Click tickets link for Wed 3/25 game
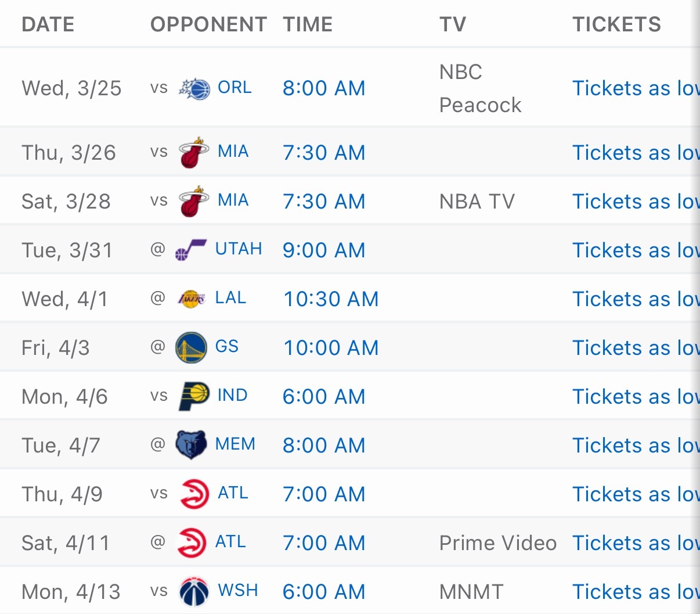Screen dimensions: 700x614 tap(635, 88)
